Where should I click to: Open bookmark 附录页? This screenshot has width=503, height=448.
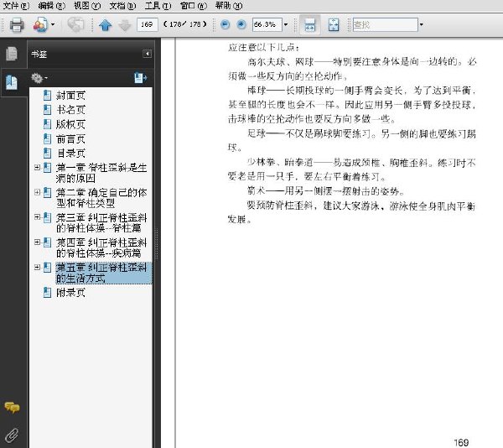point(70,293)
